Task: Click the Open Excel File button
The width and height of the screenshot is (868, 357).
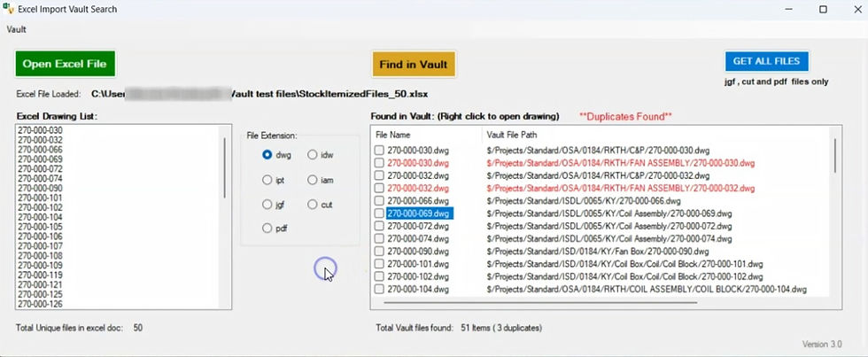Action: (65, 64)
